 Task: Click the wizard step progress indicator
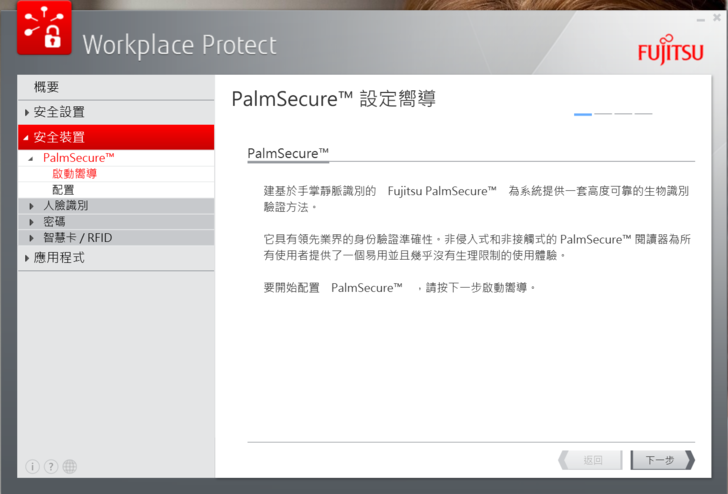(612, 114)
